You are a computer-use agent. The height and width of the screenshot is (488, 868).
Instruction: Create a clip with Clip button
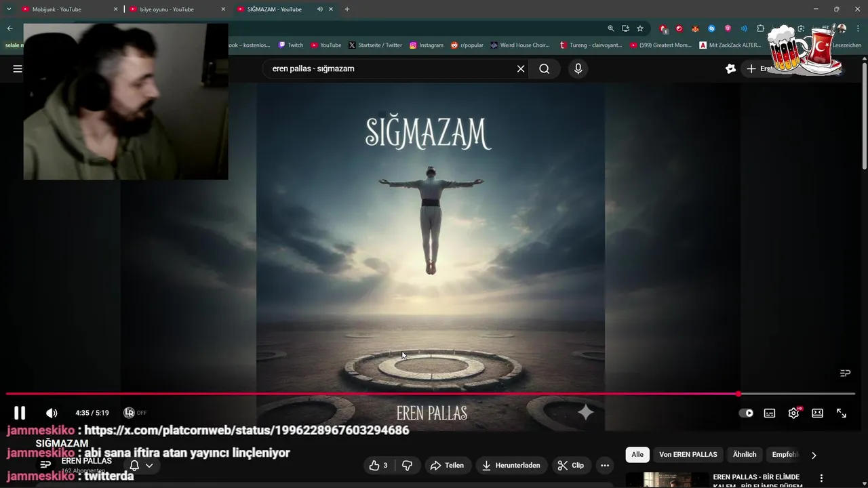pos(571,465)
